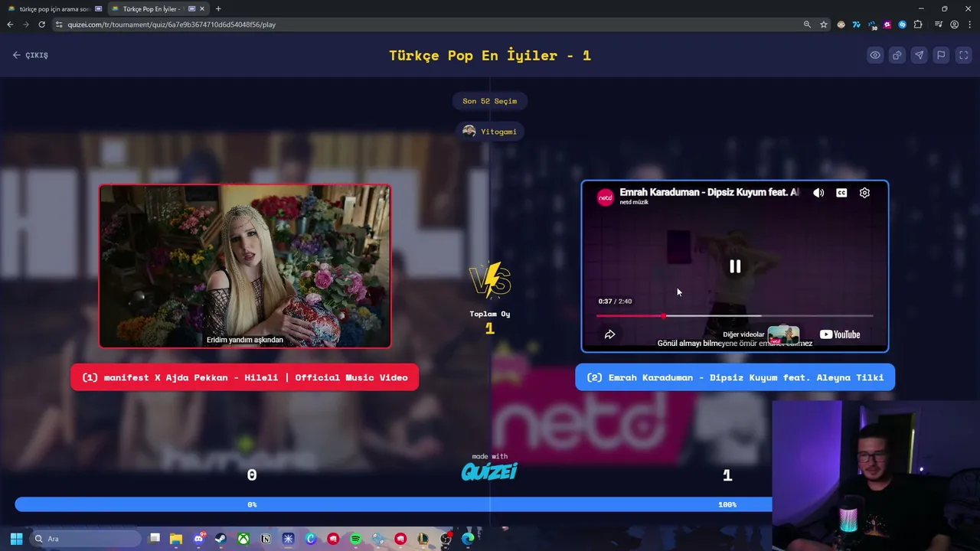Open Xbox app from the taskbar
This screenshot has height=551, width=980.
pyautogui.click(x=243, y=539)
